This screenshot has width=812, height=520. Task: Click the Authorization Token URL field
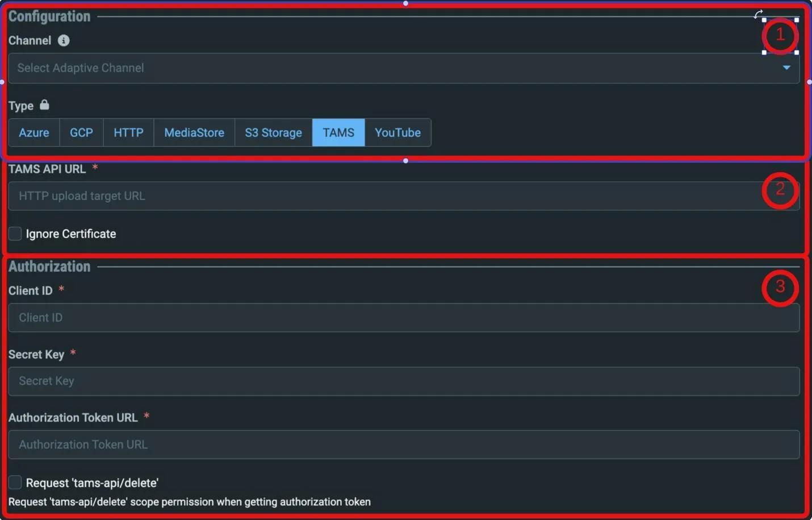[x=404, y=444]
